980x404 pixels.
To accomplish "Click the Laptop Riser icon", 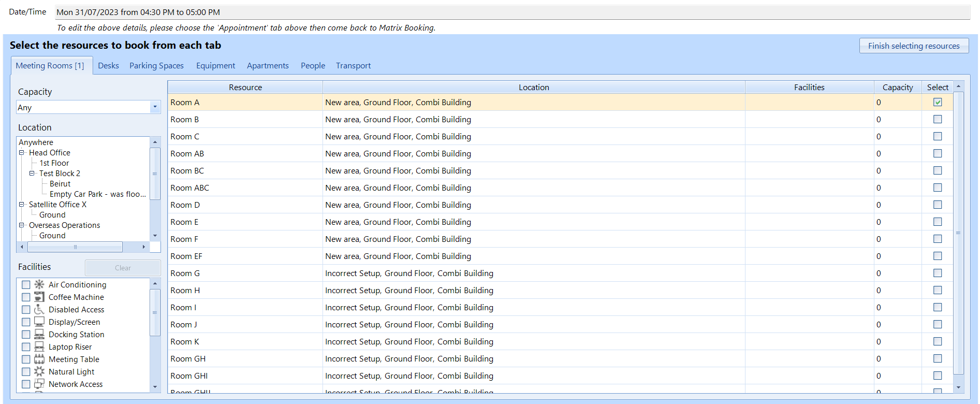I will [39, 347].
